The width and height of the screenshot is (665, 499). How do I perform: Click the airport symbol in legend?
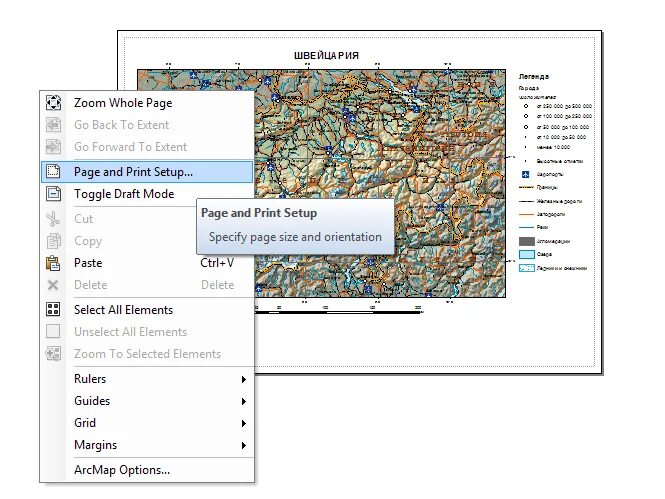[x=525, y=174]
